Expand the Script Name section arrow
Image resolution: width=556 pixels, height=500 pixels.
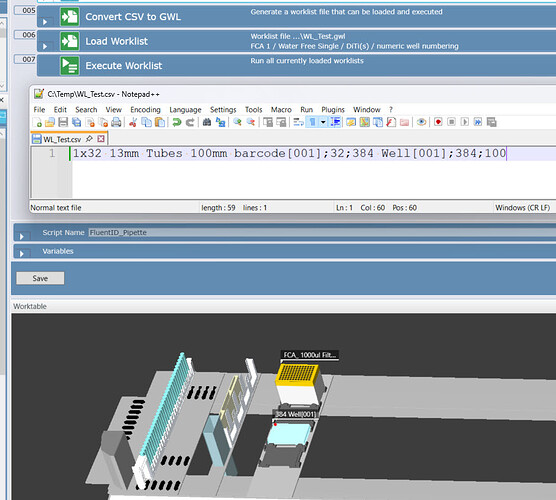point(22,237)
